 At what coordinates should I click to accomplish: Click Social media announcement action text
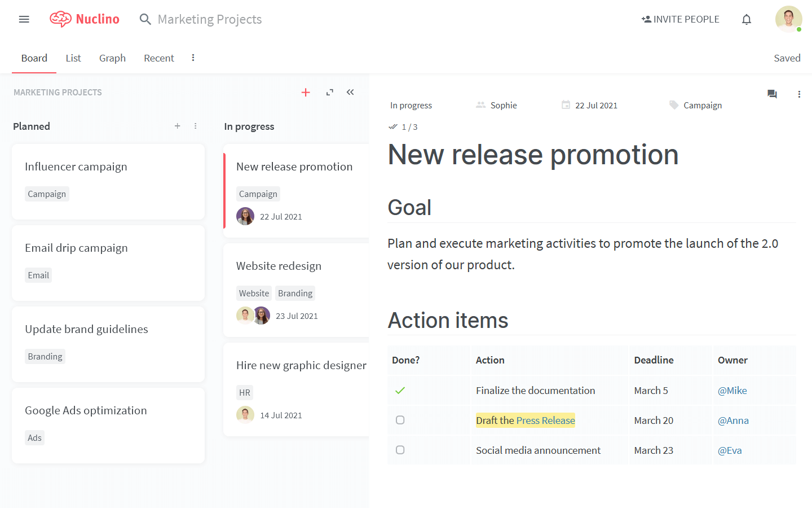538,450
